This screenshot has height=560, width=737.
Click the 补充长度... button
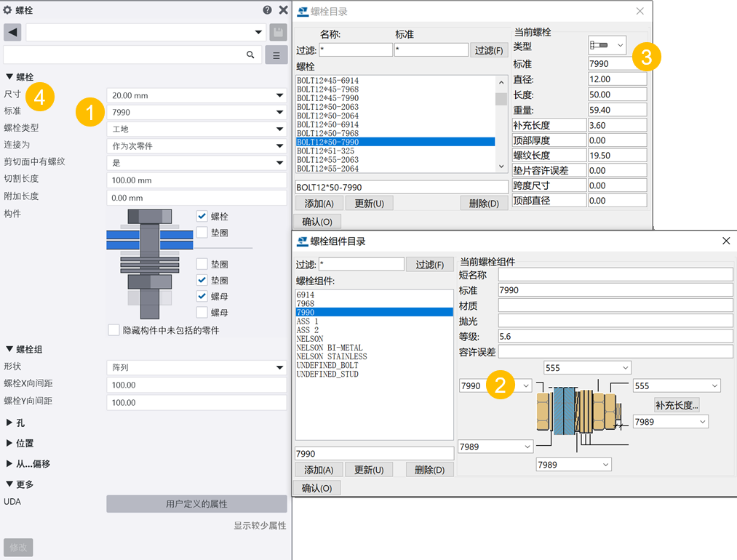[677, 405]
